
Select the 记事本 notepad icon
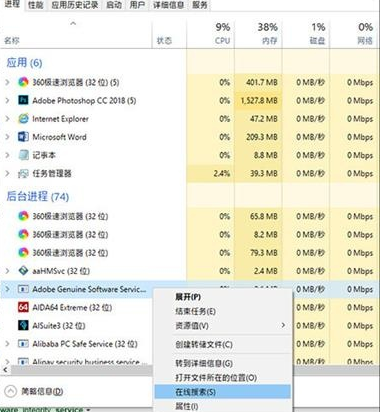coord(23,155)
